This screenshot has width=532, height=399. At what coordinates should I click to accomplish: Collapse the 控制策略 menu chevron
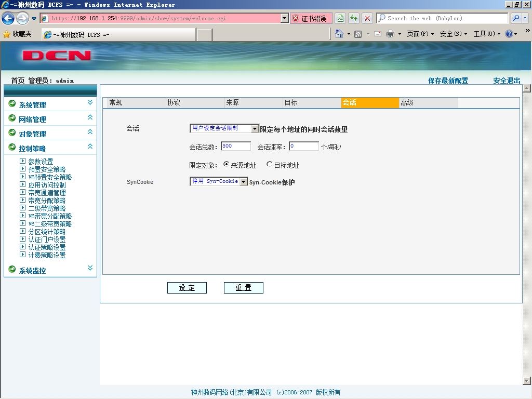90,146
